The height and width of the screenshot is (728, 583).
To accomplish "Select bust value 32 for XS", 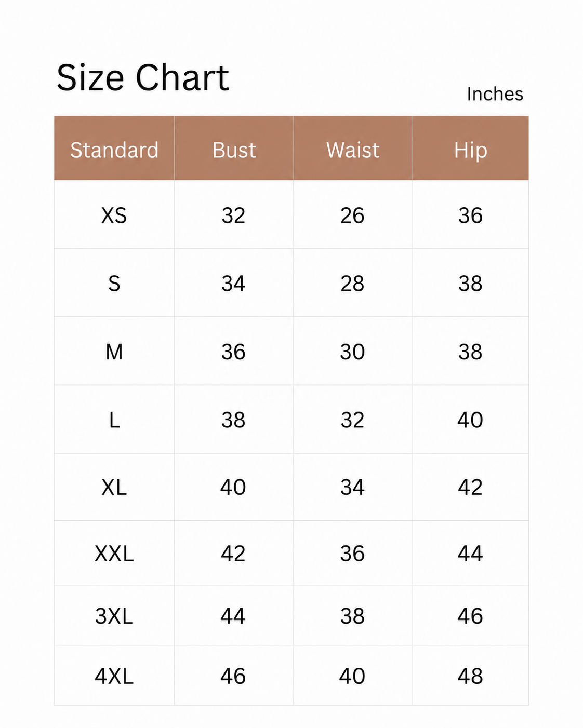I will [x=233, y=215].
